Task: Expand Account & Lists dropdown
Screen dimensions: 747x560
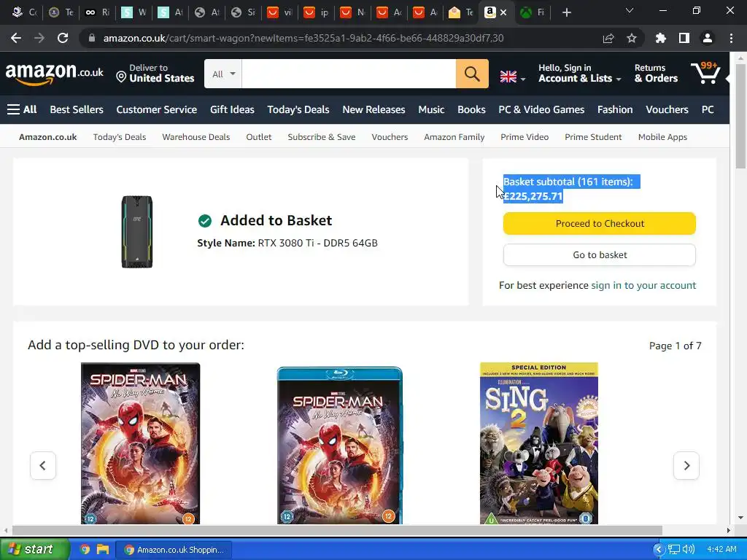Action: pyautogui.click(x=580, y=74)
